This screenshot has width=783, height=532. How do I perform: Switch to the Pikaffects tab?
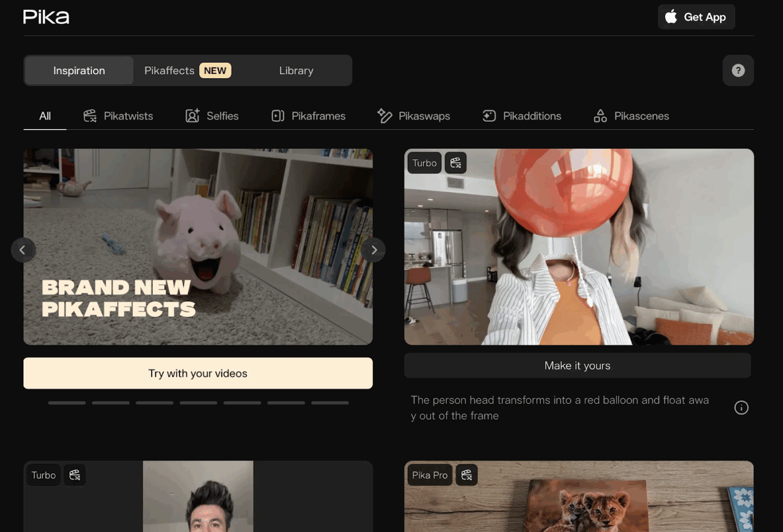(x=169, y=70)
